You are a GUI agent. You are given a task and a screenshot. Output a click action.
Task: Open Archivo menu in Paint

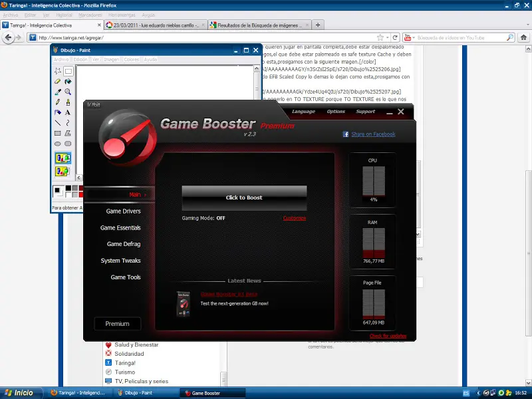tap(61, 59)
